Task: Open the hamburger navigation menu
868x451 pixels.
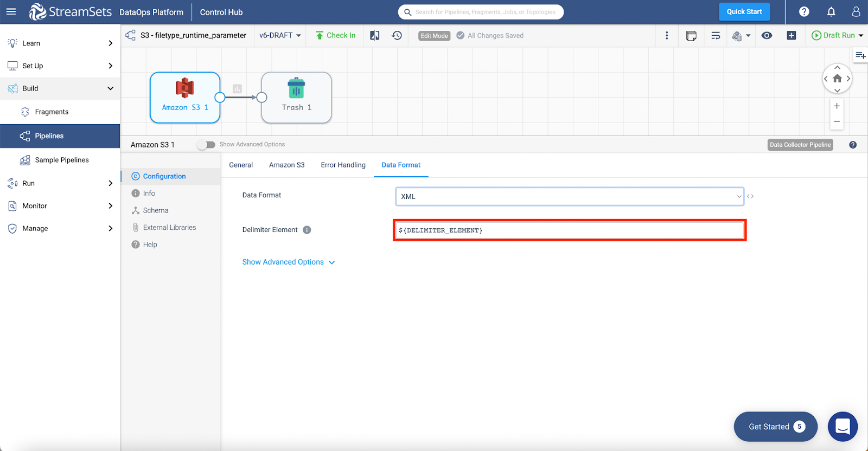Action: tap(11, 11)
